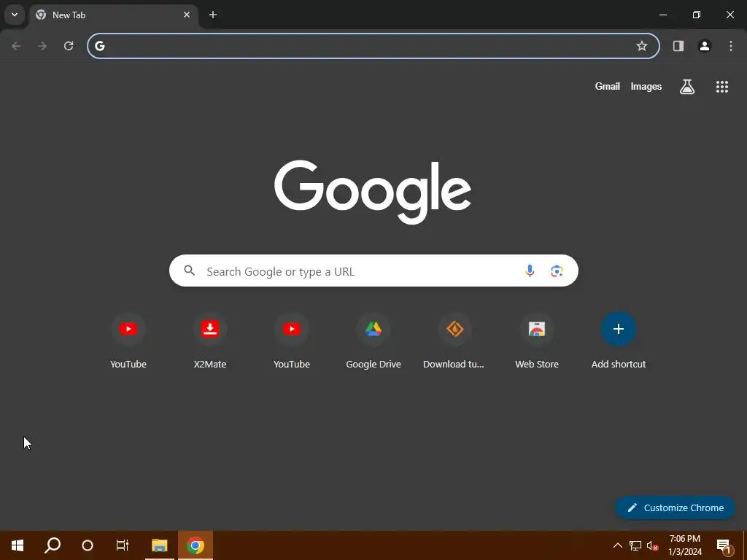Go forward with the forward arrow
This screenshot has width=747, height=560.
tap(42, 46)
